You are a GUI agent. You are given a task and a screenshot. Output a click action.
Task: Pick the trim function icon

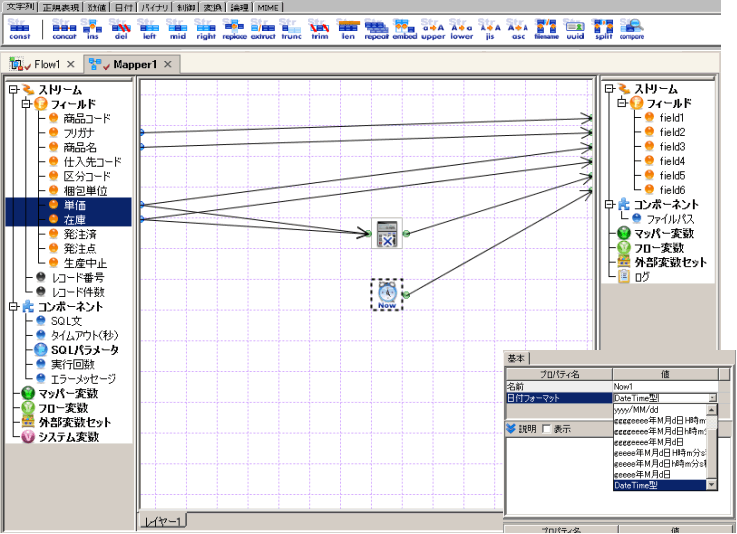pyautogui.click(x=319, y=28)
